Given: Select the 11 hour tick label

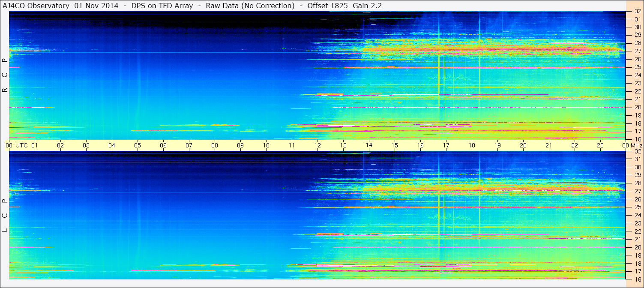Looking at the screenshot, I should (292, 145).
